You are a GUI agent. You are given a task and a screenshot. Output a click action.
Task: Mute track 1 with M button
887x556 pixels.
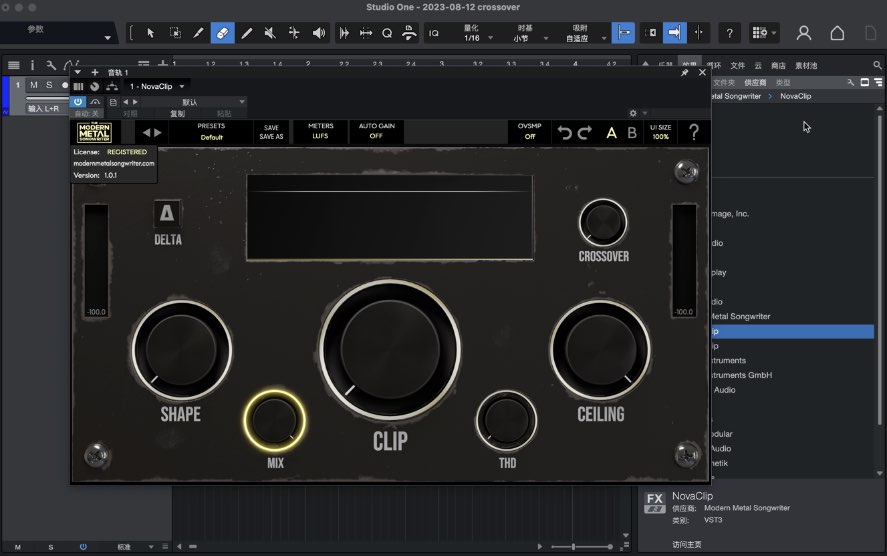(x=34, y=85)
